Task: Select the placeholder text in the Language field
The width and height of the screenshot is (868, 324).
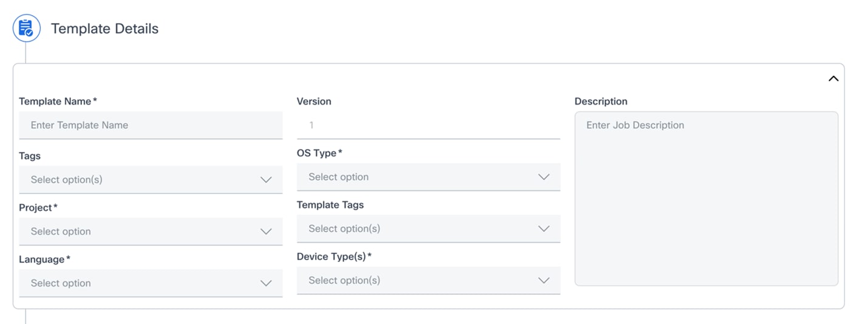Action: click(x=61, y=283)
